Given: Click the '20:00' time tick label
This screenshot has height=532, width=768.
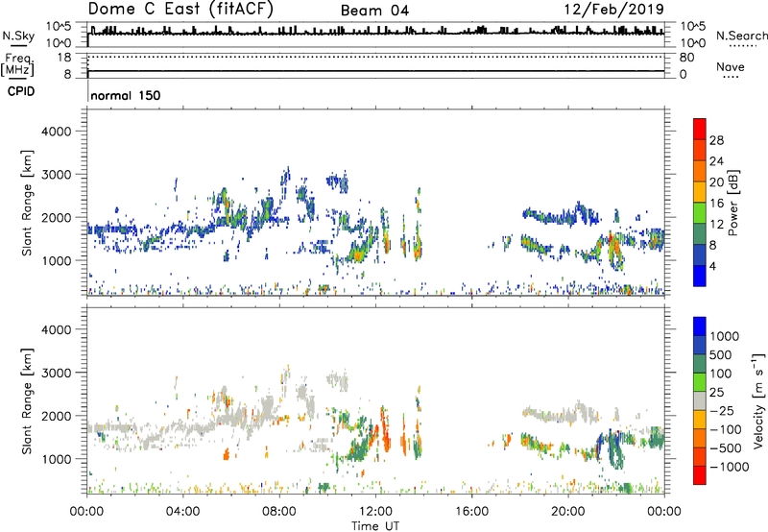Looking at the screenshot, I should (568, 512).
